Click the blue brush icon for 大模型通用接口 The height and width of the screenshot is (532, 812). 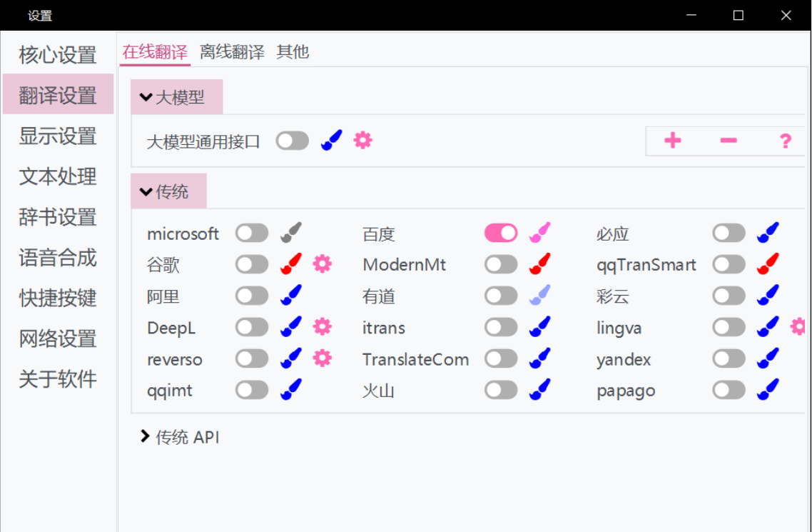331,141
